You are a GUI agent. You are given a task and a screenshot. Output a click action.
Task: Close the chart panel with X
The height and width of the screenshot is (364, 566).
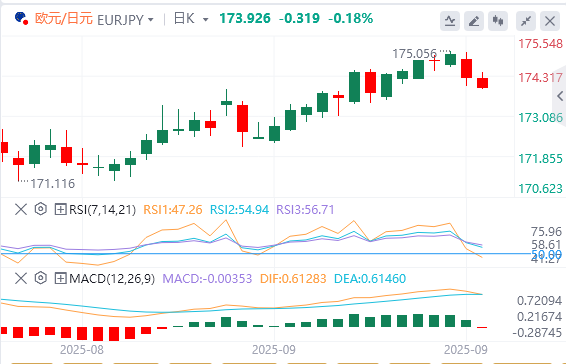point(550,21)
